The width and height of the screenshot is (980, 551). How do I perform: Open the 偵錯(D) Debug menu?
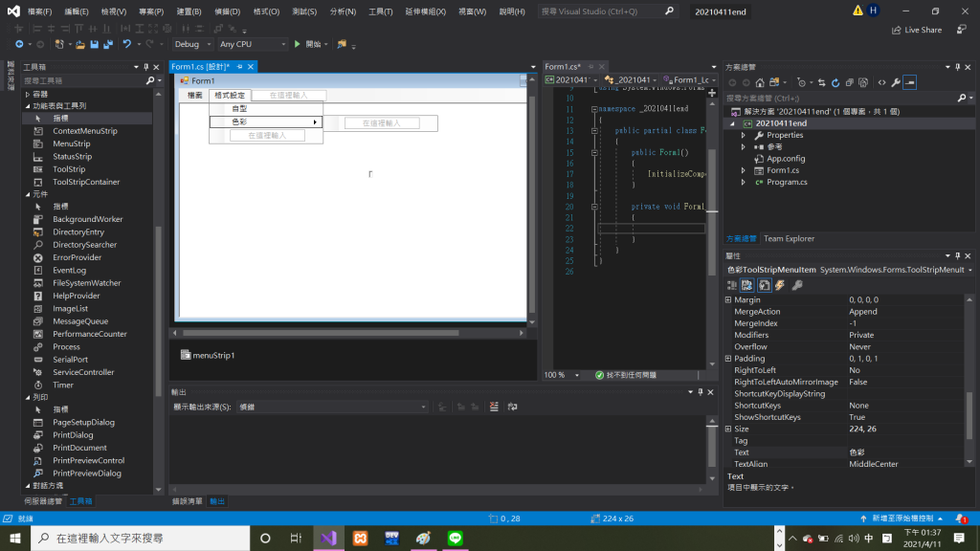coord(227,11)
